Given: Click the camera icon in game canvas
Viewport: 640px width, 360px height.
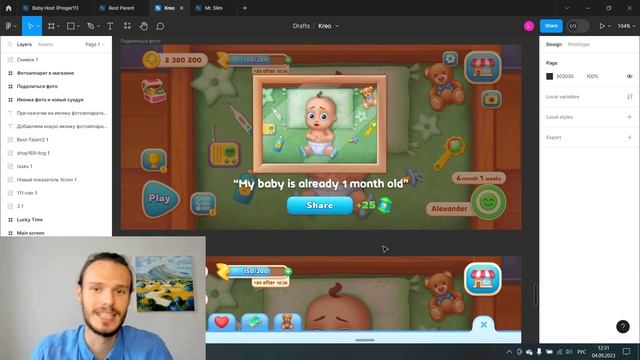Looking at the screenshot, I should point(491,99).
